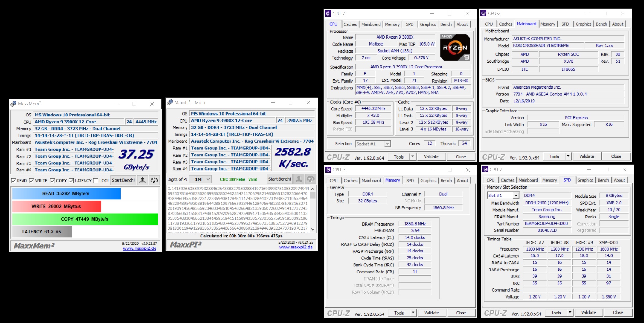Click the CRC 39914ebe - Valid text
Viewport: 644px width, 323px height.
238,179
